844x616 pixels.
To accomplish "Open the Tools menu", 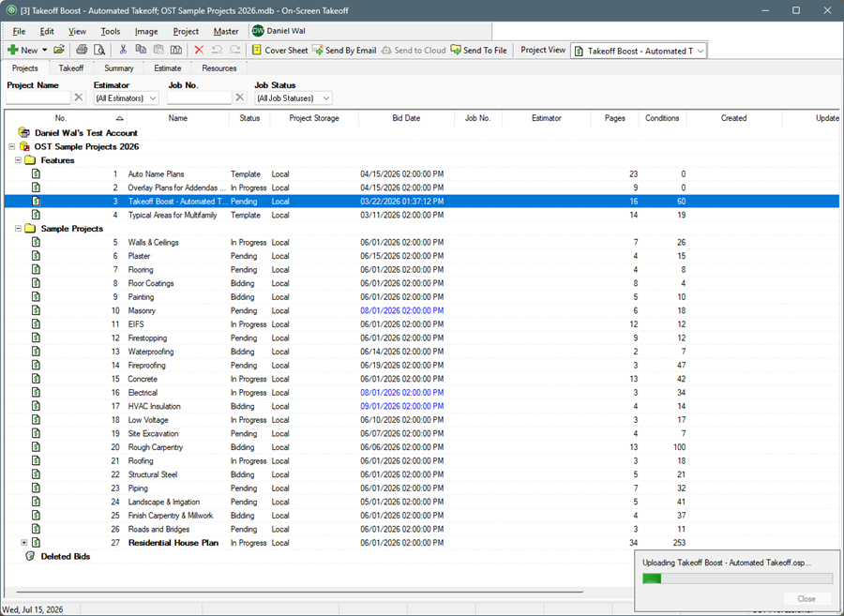I will pos(111,31).
